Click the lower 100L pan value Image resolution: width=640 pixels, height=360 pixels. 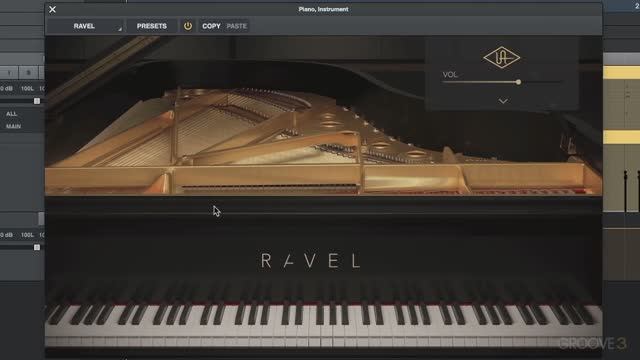(x=27, y=235)
